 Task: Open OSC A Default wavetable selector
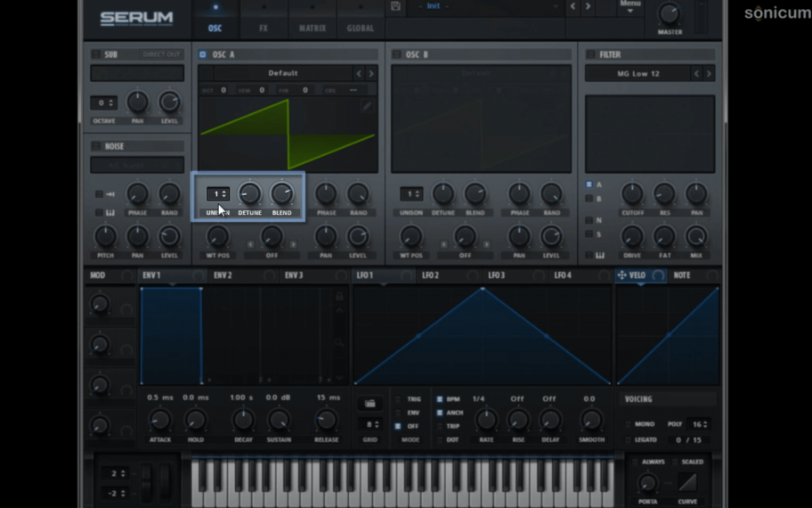tap(283, 73)
